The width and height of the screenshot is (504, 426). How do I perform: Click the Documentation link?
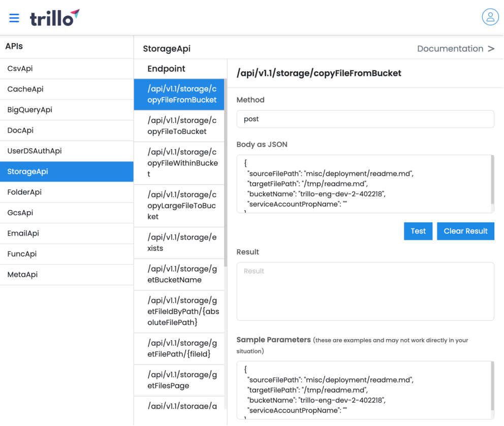(x=450, y=49)
